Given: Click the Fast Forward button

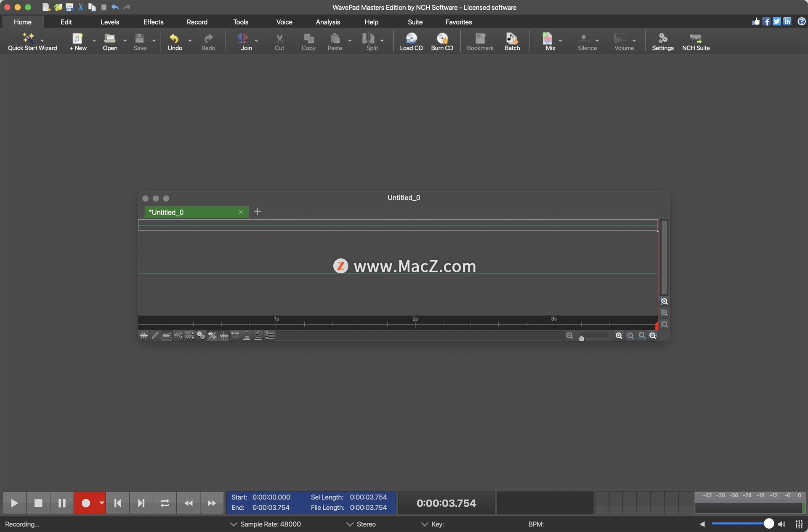Looking at the screenshot, I should 212,503.
